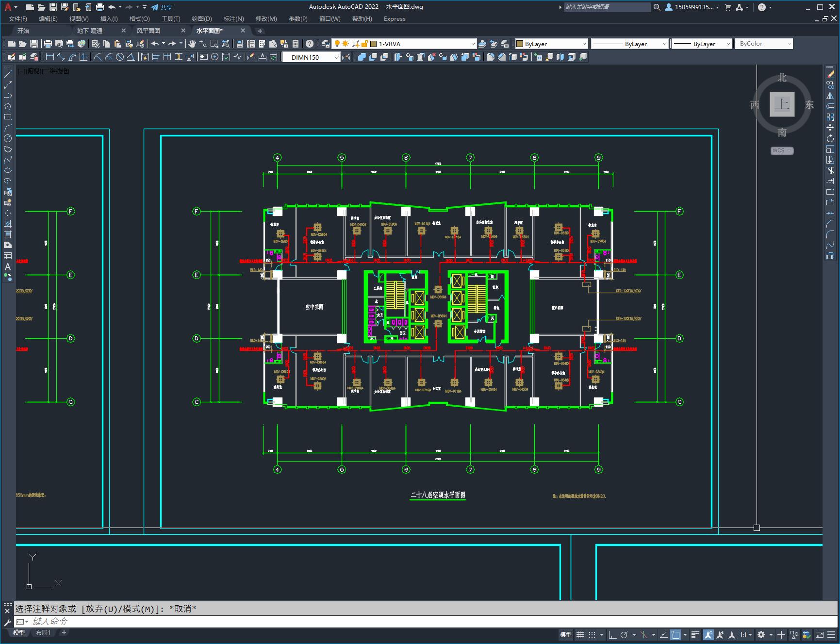Open the ByLayer lineweight dropdown
Viewport: 840px width, 644px height.
pos(702,44)
